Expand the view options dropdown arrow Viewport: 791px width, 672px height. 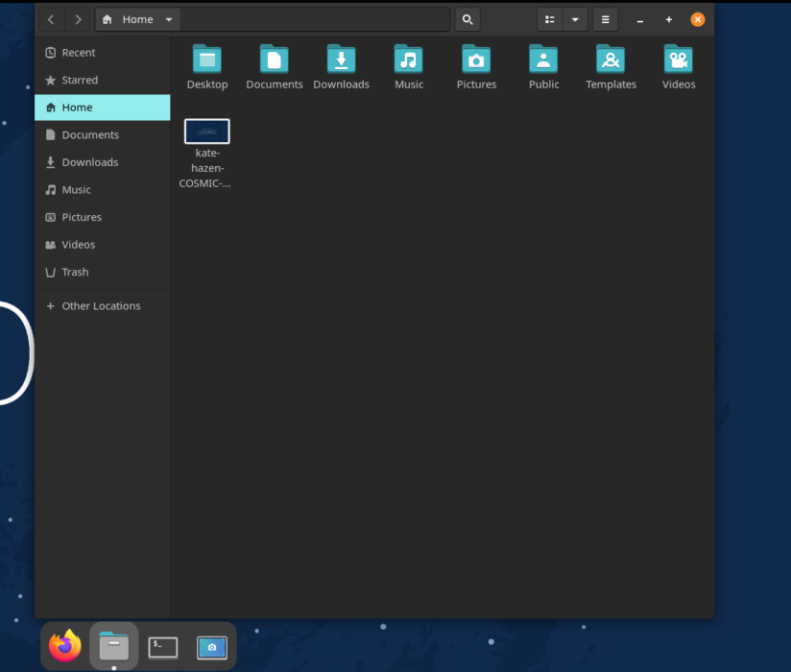[575, 19]
